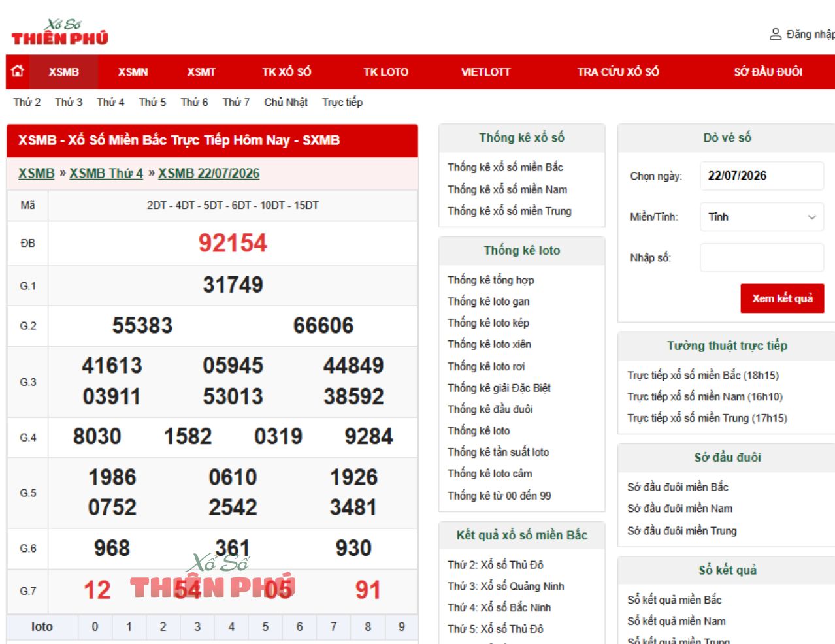Click the XSMB Thứ 4 breadcrumb link
The height and width of the screenshot is (644, 835).
(x=106, y=173)
